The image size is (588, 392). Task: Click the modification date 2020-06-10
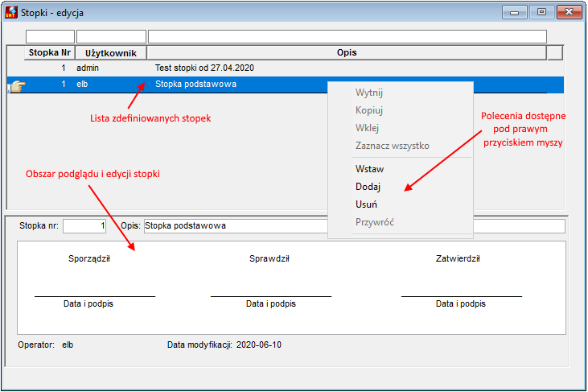(x=259, y=345)
